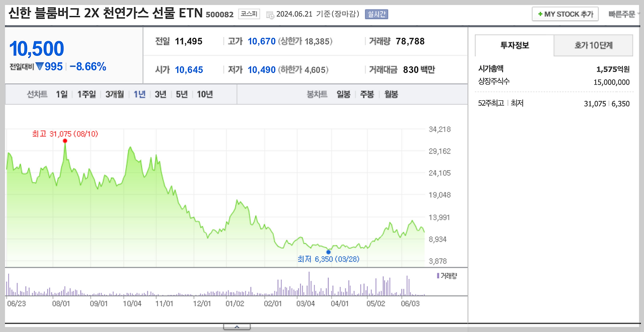Switch to the 호가 10단계 tab
This screenshot has width=644, height=332.
click(x=593, y=45)
